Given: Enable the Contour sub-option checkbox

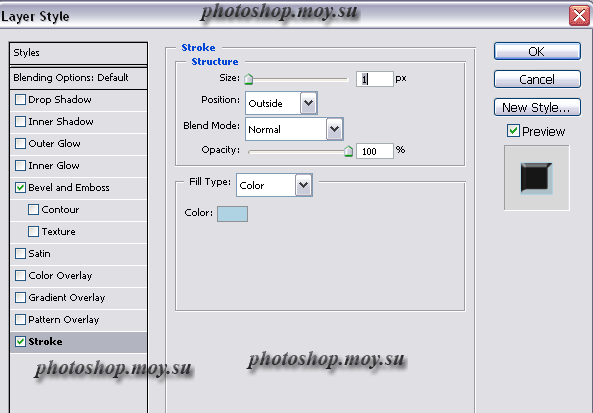Looking at the screenshot, I should [x=33, y=210].
